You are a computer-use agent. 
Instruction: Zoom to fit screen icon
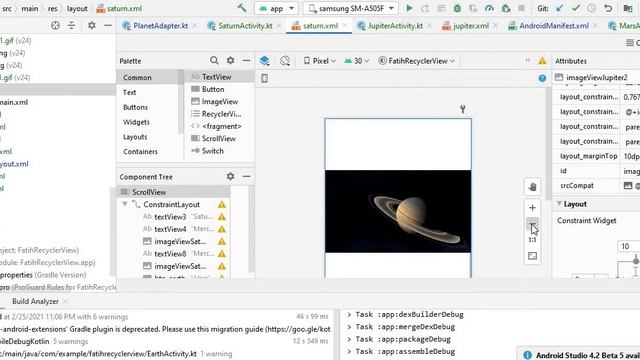coord(532,256)
